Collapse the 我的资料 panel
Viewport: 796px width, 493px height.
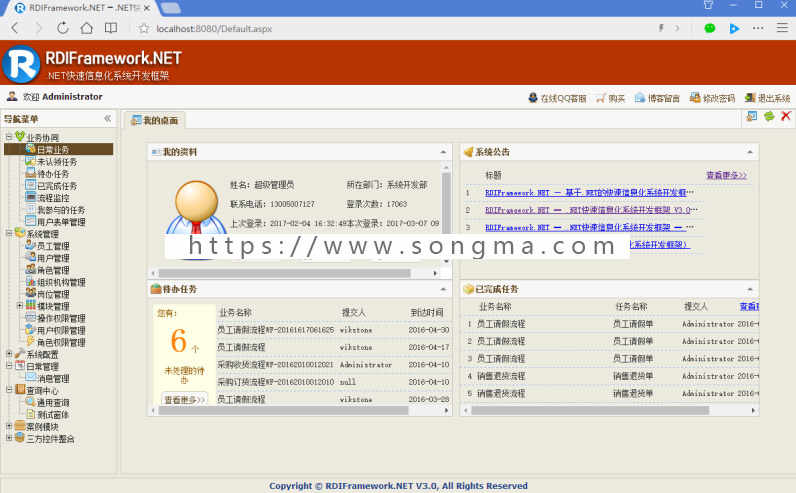(443, 152)
